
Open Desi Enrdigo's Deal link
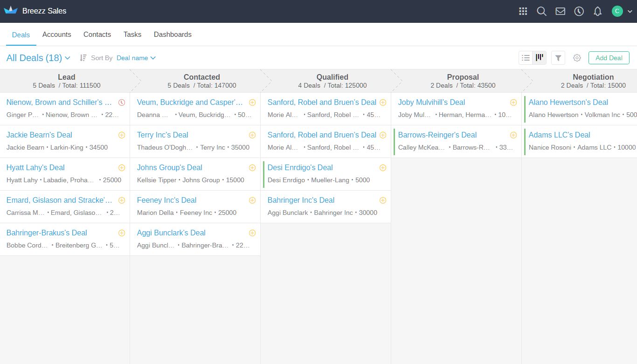tap(300, 168)
